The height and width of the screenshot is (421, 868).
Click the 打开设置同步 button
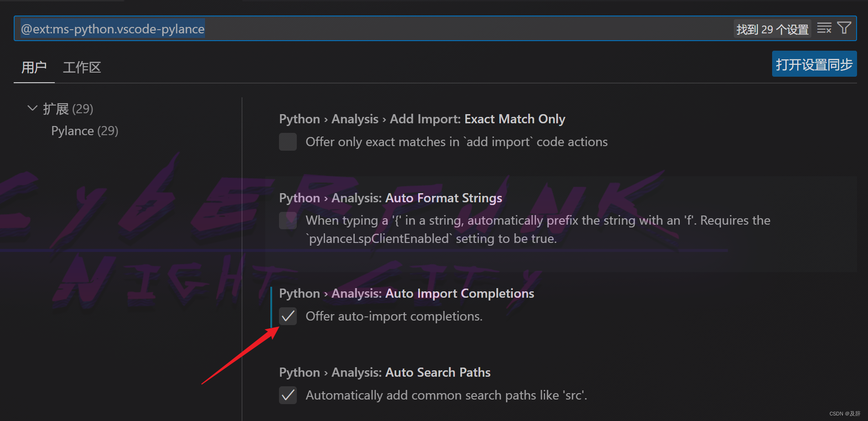[x=814, y=64]
